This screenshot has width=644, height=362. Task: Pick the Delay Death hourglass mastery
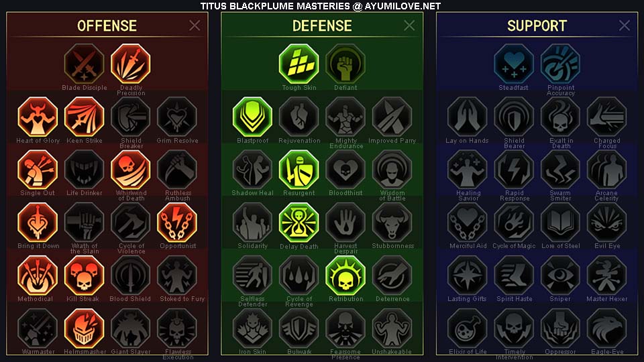coord(299,223)
